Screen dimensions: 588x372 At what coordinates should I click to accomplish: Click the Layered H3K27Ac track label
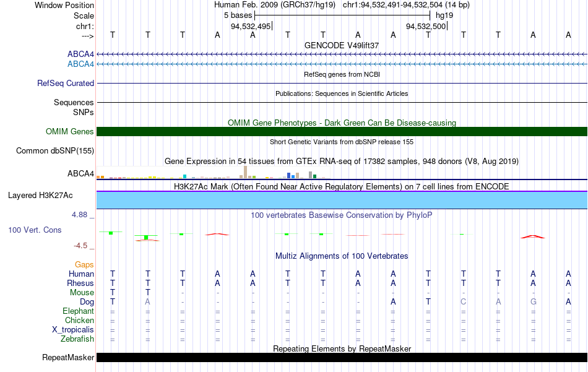point(40,196)
